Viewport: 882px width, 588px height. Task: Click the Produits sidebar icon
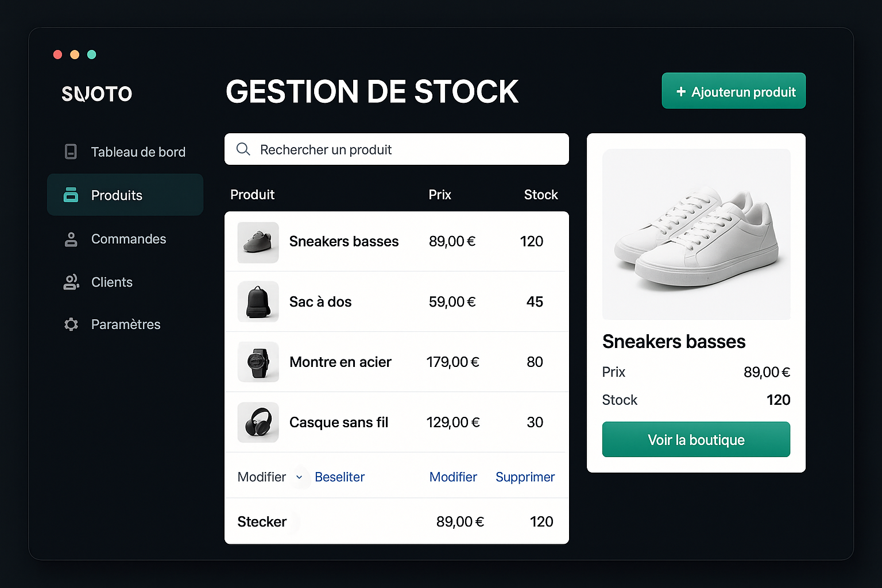(x=71, y=195)
